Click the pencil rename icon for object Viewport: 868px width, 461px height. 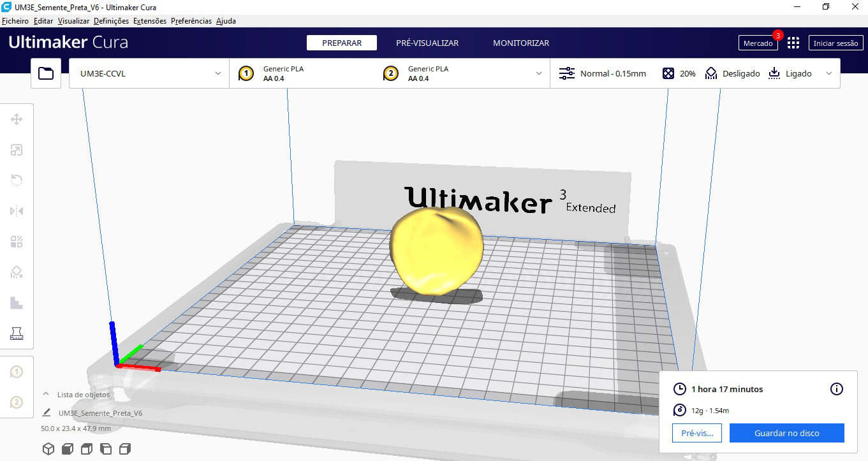click(47, 413)
